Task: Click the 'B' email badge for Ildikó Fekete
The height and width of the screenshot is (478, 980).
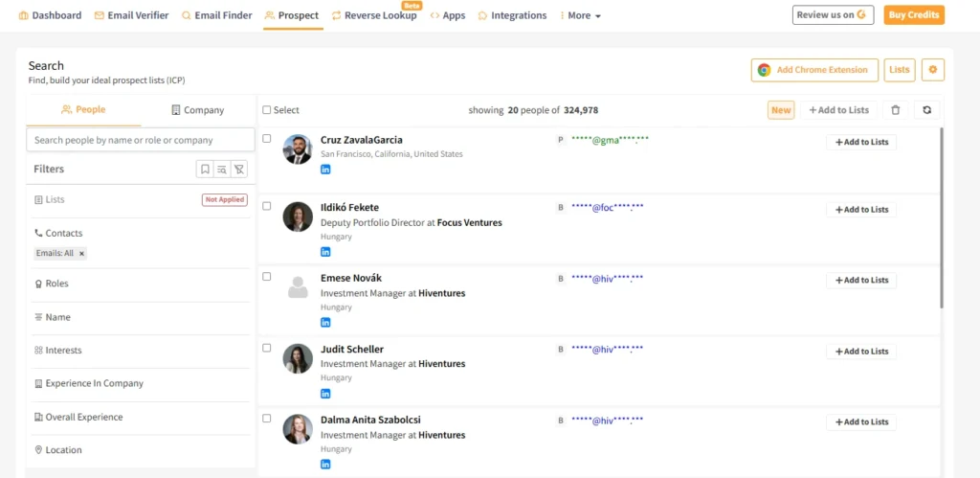Action: tap(561, 208)
